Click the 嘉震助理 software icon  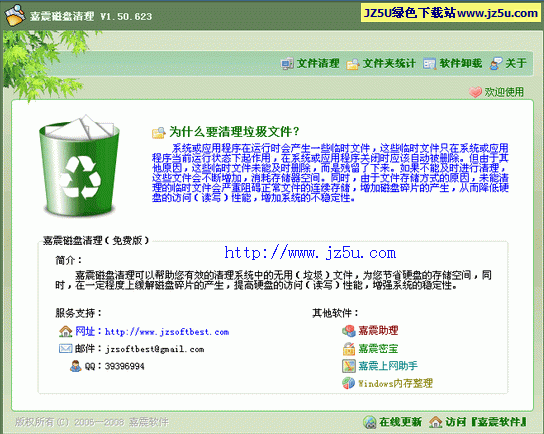pos(349,331)
